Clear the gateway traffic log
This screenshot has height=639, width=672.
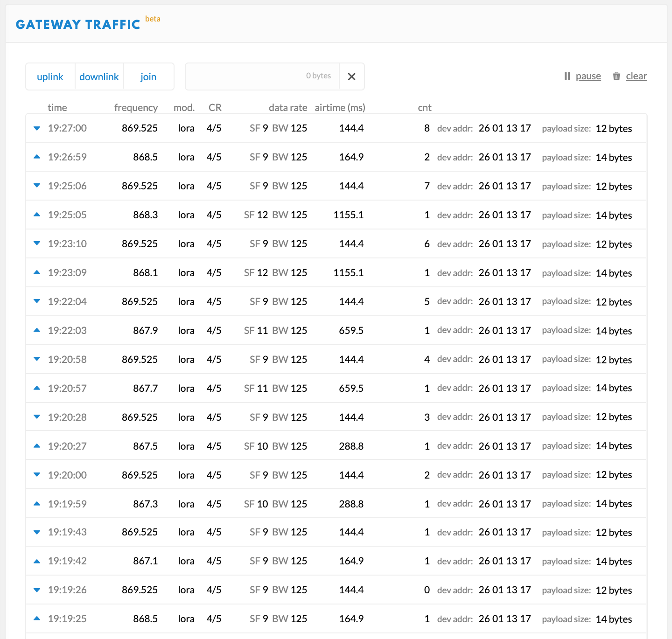coord(636,76)
